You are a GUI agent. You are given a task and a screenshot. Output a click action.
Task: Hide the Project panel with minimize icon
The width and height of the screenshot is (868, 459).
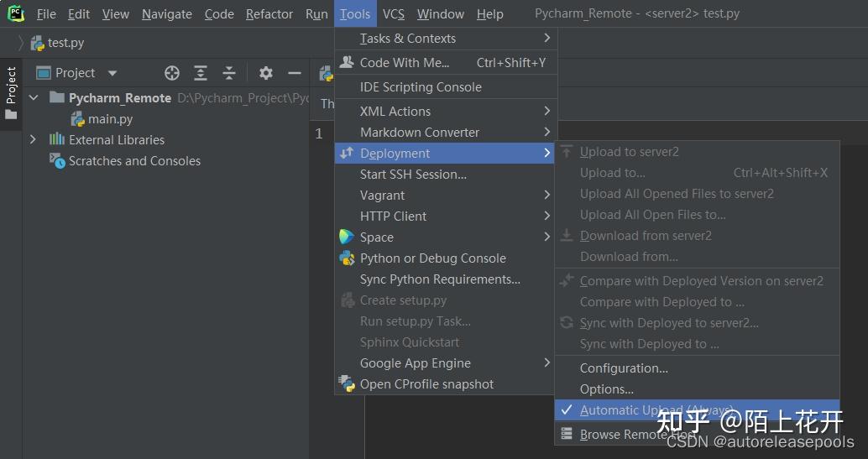[295, 73]
